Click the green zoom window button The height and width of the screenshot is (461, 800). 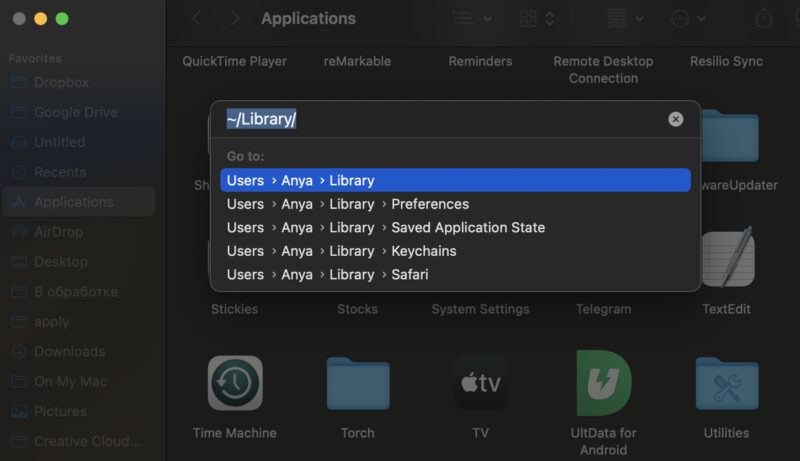coord(62,19)
